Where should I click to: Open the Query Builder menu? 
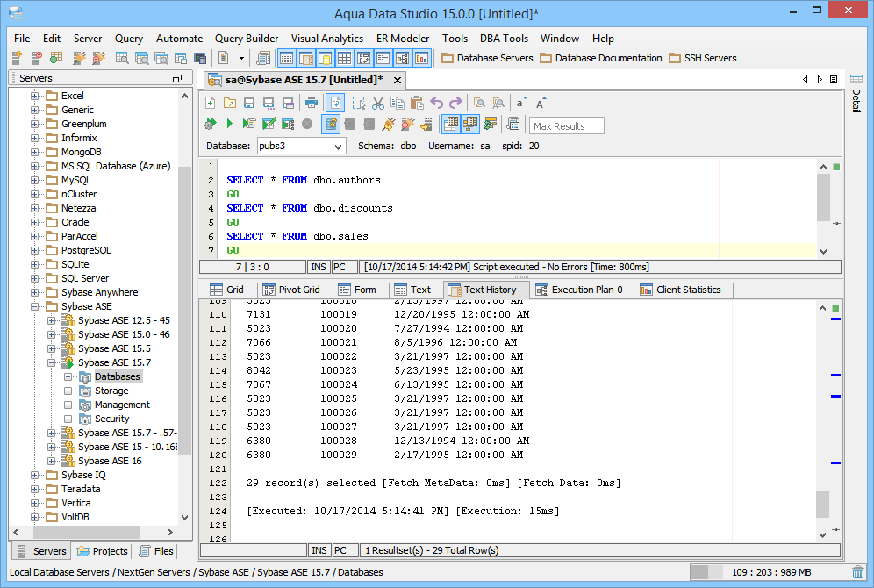point(247,39)
